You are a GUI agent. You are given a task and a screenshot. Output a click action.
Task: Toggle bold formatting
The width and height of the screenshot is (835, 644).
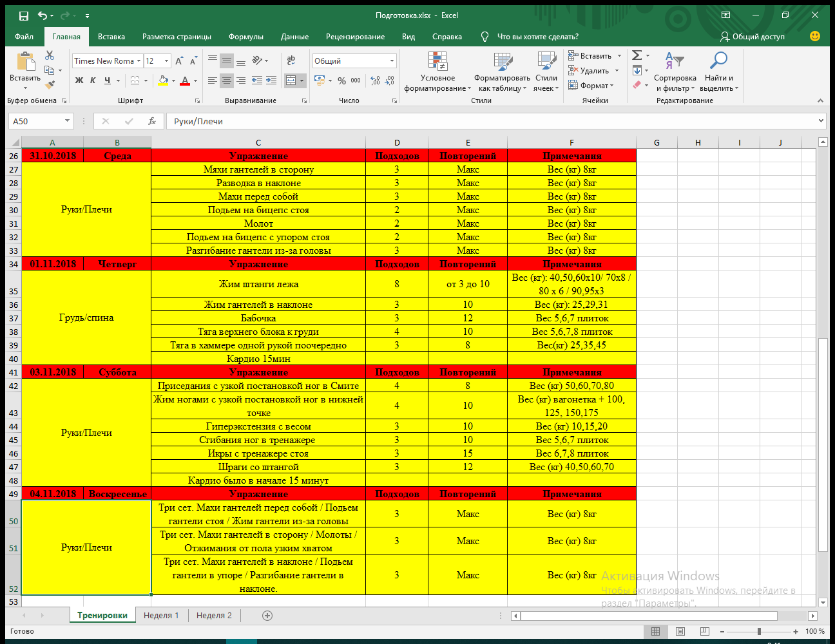tap(79, 80)
